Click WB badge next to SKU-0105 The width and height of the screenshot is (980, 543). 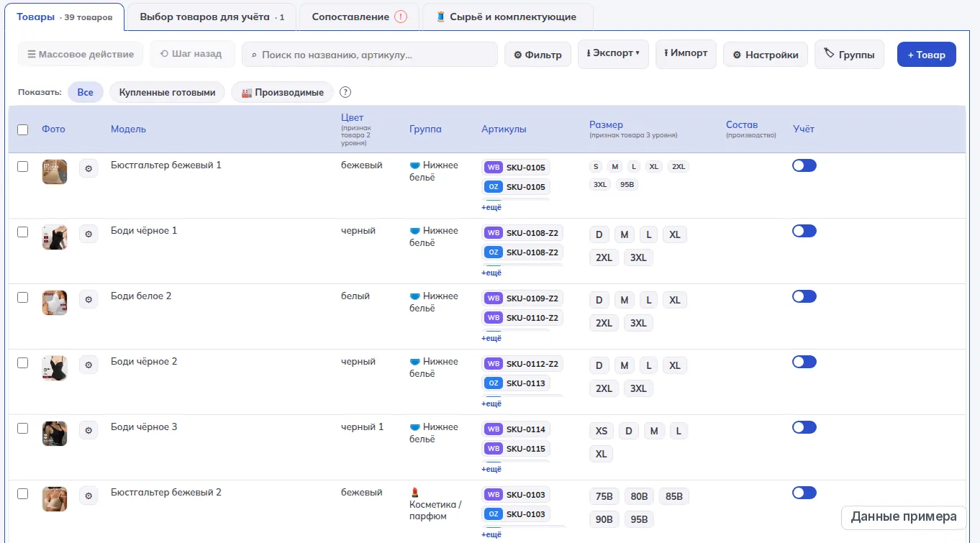point(494,168)
